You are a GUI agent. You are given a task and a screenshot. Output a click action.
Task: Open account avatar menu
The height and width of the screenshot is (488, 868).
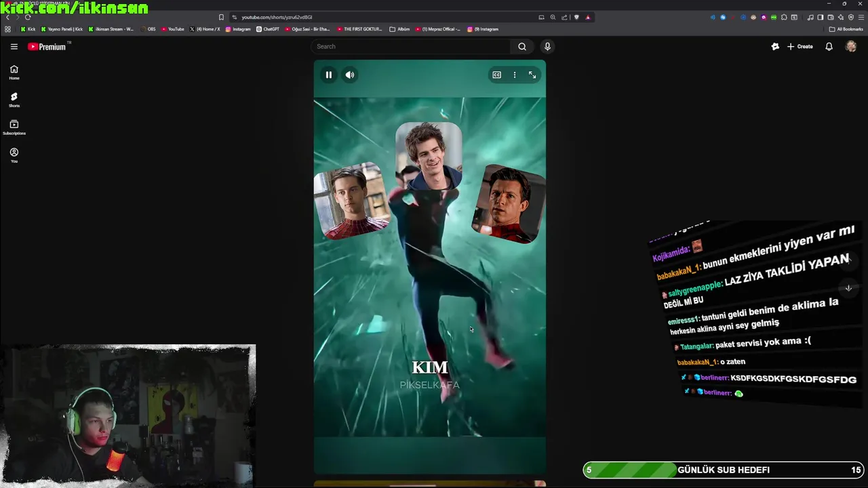[x=851, y=46]
